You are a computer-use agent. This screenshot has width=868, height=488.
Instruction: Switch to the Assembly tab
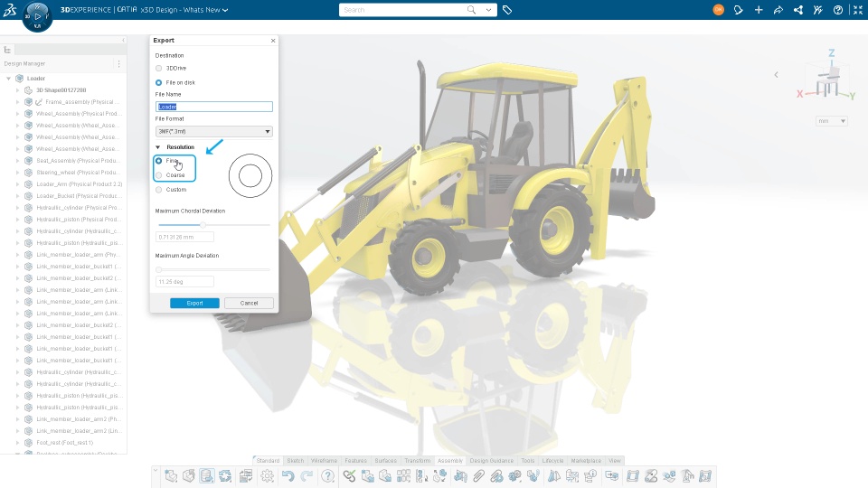(x=450, y=460)
